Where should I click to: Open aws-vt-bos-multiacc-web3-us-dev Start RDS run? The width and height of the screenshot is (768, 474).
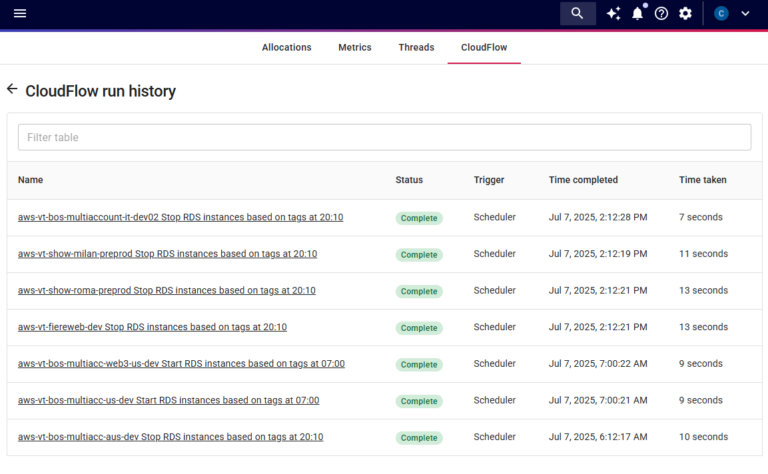click(181, 364)
